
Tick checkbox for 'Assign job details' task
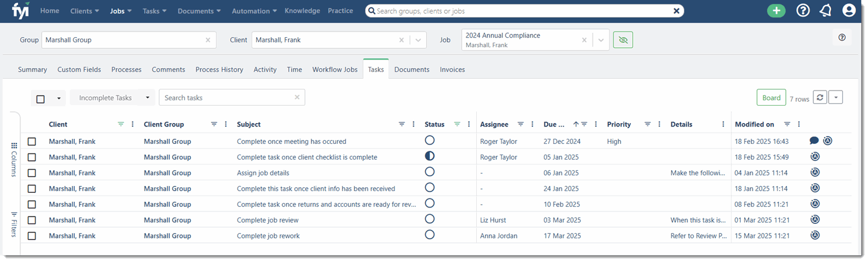32,173
